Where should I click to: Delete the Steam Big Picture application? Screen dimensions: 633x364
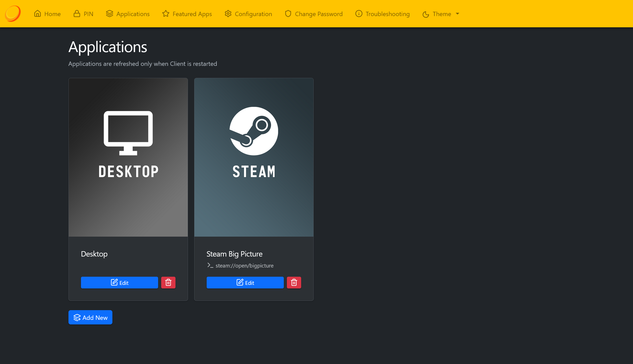coord(294,282)
